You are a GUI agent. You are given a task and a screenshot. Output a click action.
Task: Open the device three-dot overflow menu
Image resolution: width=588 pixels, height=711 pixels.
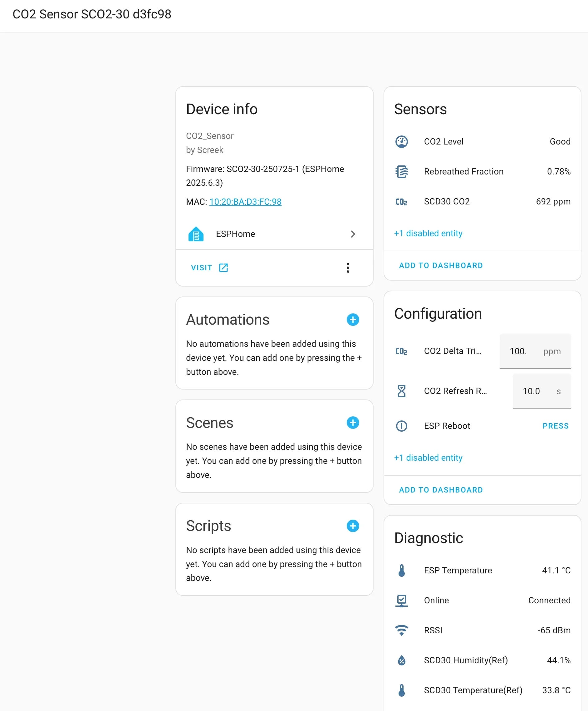tap(348, 268)
